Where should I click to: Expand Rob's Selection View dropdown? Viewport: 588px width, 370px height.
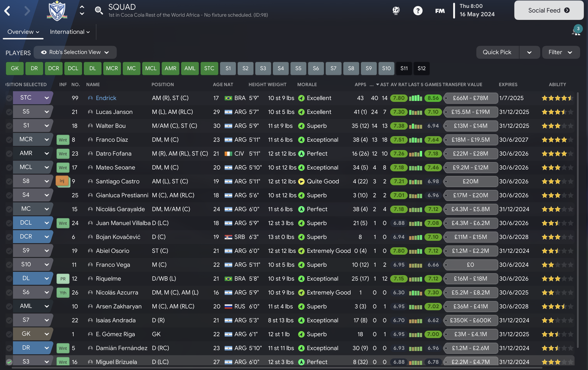pos(75,52)
